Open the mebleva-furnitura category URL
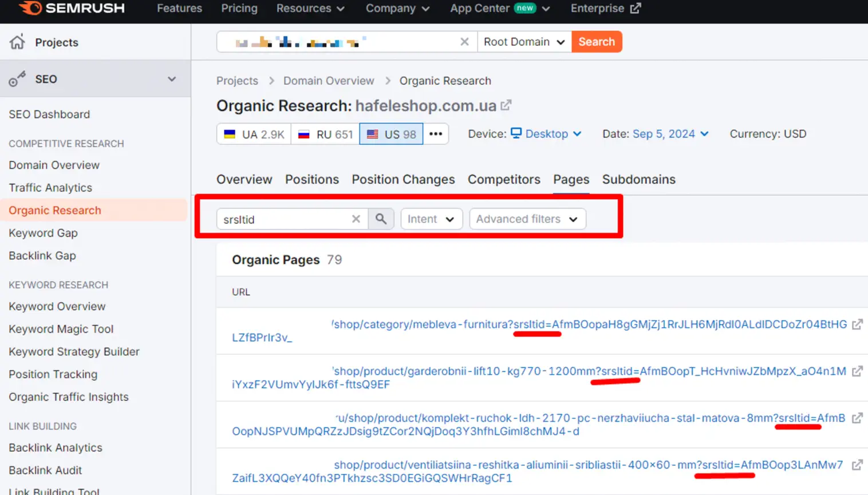868x495 pixels. (539, 331)
